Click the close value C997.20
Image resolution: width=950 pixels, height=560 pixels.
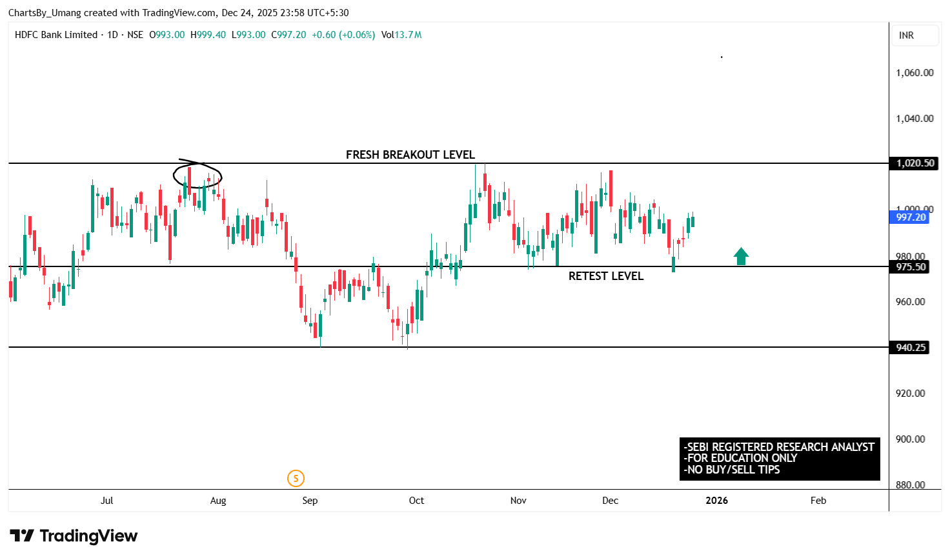(x=288, y=35)
